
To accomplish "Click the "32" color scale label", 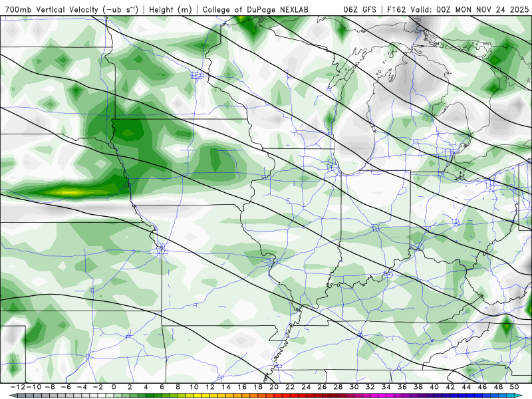I will (370, 387).
